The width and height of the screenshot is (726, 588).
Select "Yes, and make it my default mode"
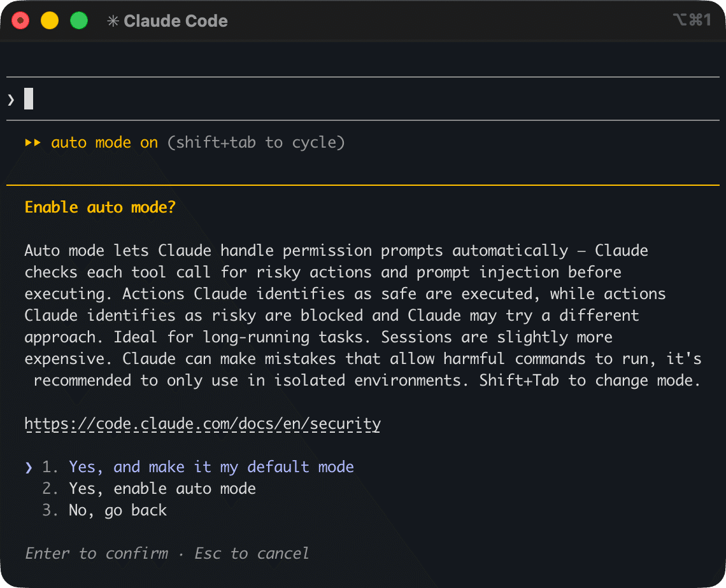(x=211, y=467)
